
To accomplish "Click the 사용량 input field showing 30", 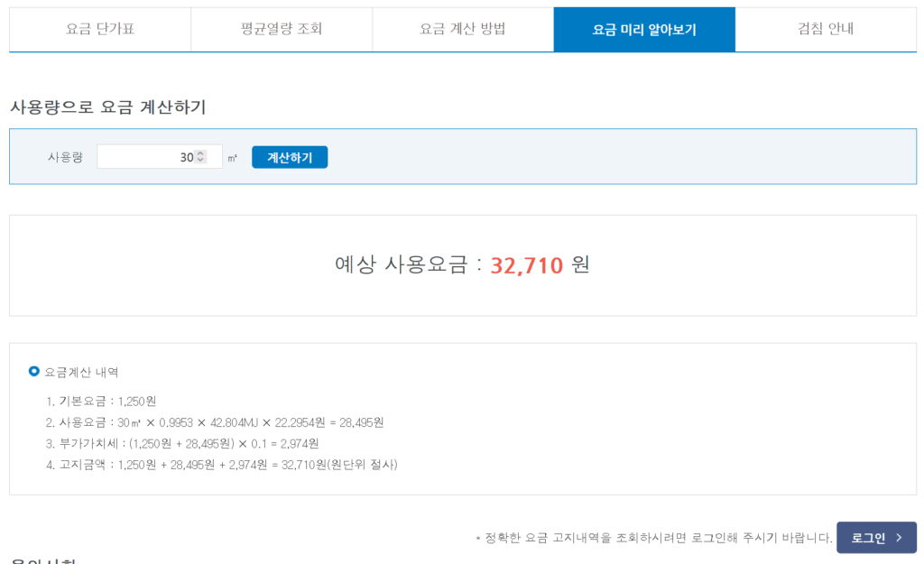I will tap(160, 157).
